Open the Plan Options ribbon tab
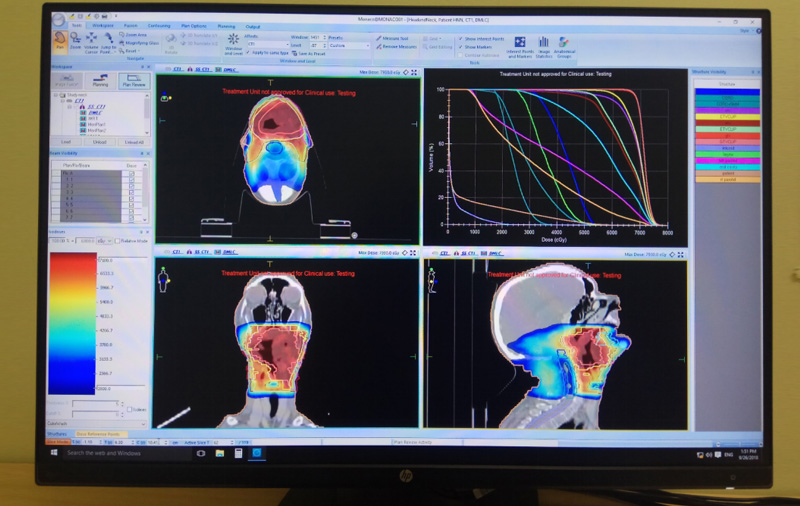The width and height of the screenshot is (800, 506). pos(191,27)
